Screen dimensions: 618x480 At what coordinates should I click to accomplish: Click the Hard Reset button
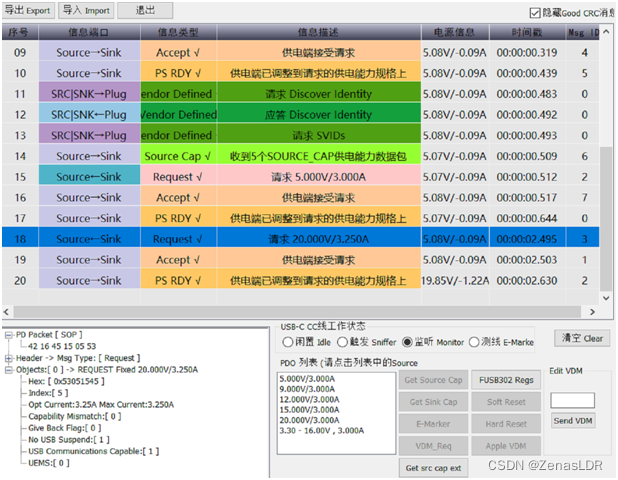click(x=506, y=424)
